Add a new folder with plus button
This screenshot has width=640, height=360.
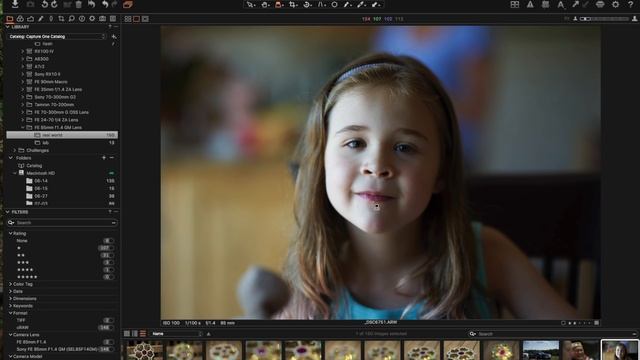(x=104, y=158)
